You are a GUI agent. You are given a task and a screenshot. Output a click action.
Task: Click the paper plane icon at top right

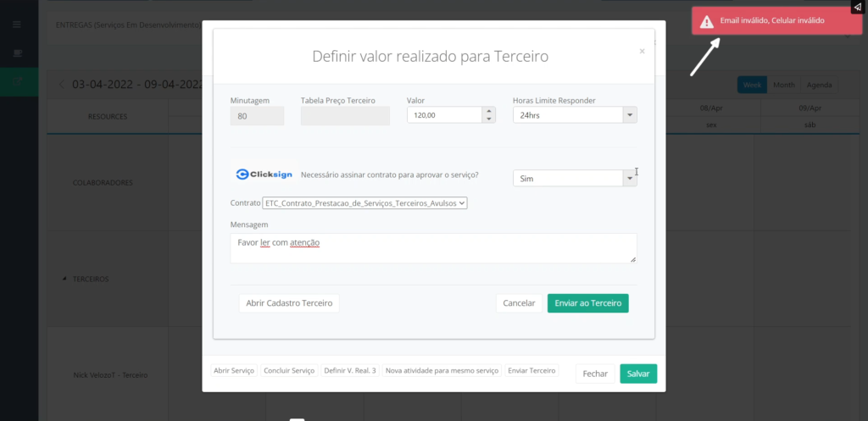pyautogui.click(x=857, y=8)
